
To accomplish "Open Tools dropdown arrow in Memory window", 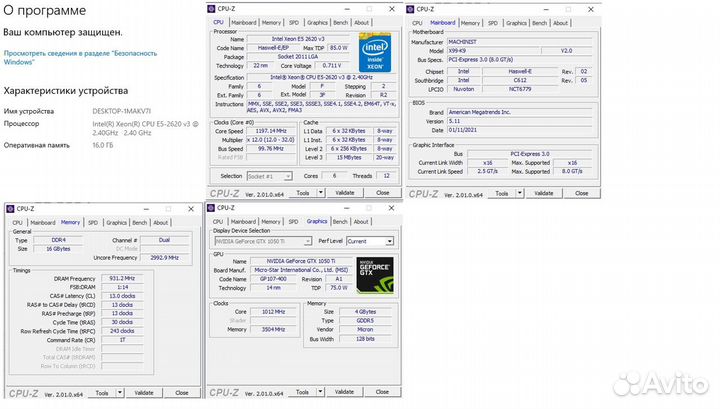I will (120, 393).
